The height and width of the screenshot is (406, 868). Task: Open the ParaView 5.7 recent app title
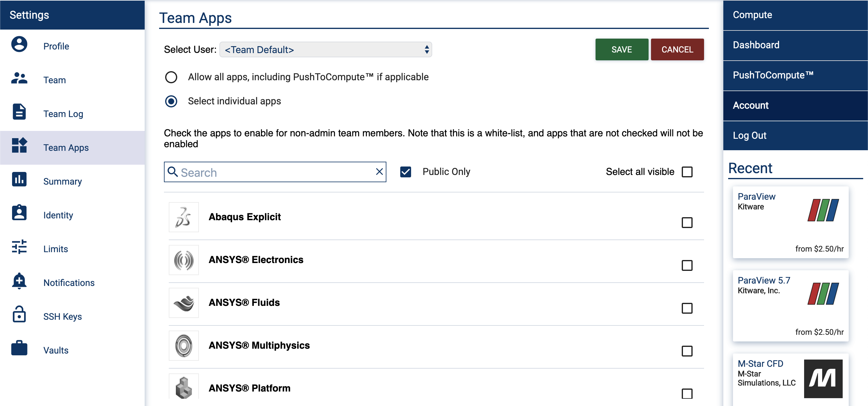[x=764, y=280]
